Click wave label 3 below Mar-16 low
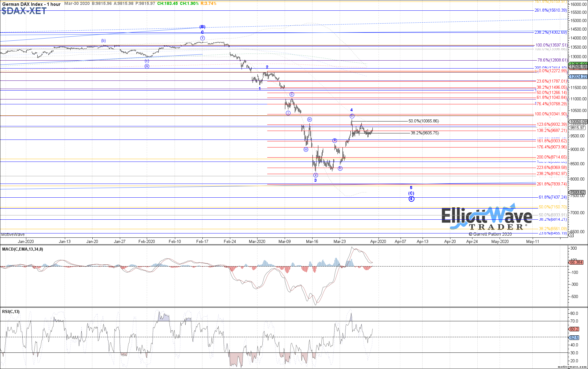Screen dimensions: 588x369 pyautogui.click(x=316, y=180)
